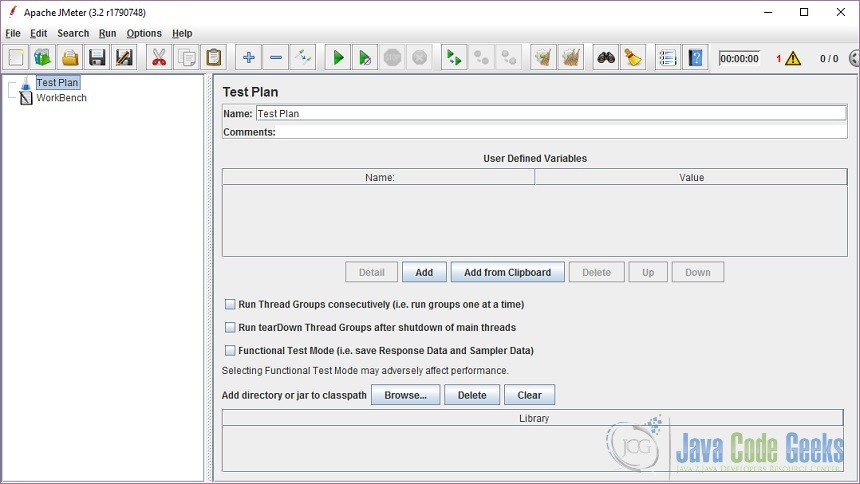The width and height of the screenshot is (860, 484).
Task: Click the Detail button
Action: [371, 272]
